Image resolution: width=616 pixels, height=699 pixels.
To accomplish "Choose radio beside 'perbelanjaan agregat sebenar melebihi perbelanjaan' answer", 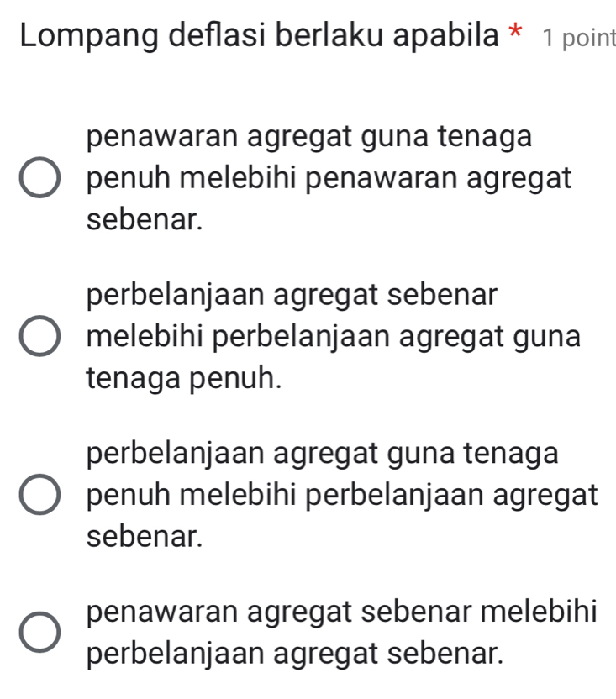I will coord(39,338).
